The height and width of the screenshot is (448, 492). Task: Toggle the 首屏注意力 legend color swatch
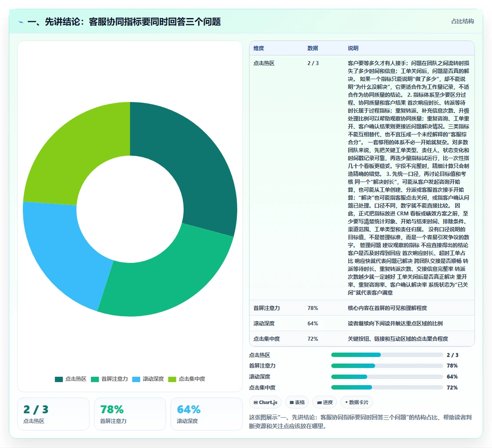[95, 379]
